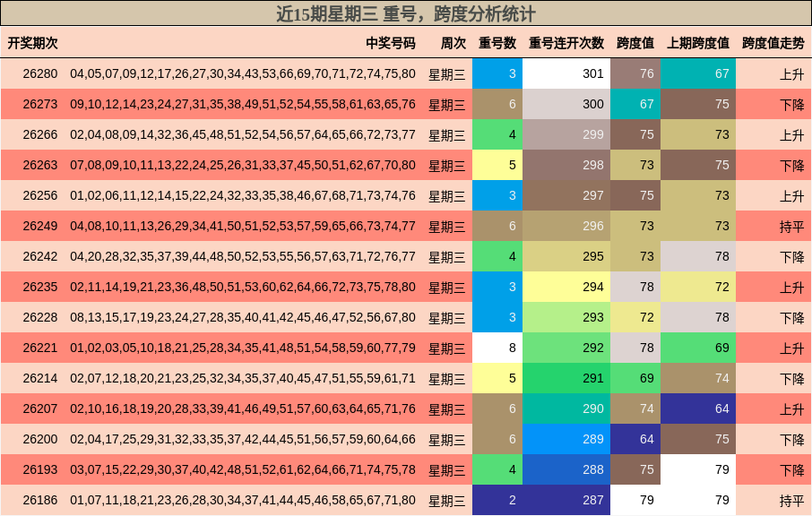Screen dimensions: 812x516
Task: Click trend 上升 in row 26280
Action: [791, 74]
